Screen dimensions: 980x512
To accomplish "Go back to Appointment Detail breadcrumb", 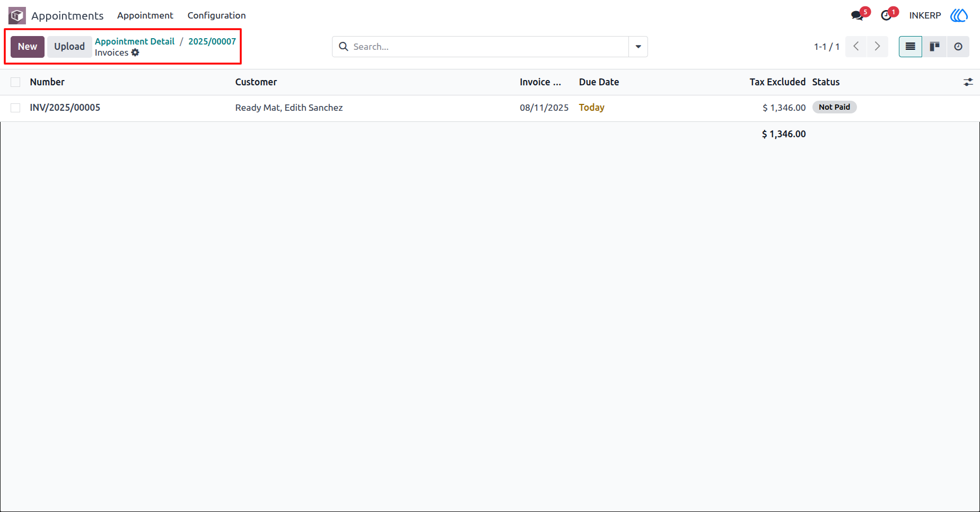I will pyautogui.click(x=135, y=41).
